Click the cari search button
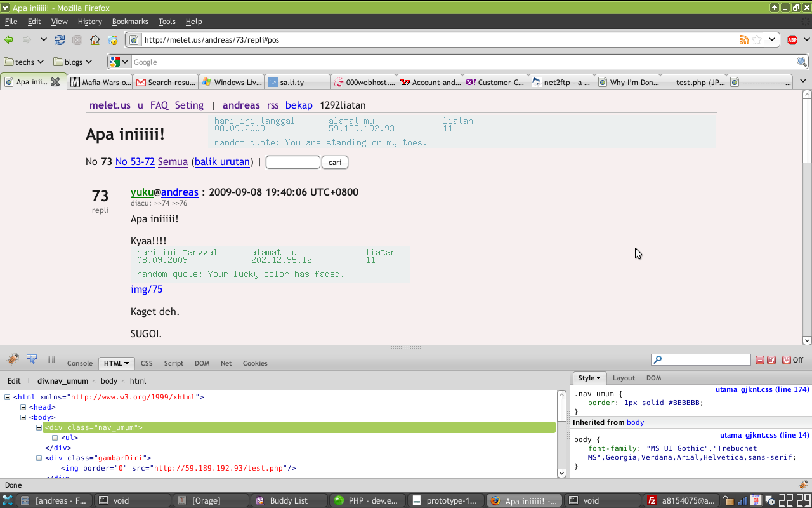Image resolution: width=812 pixels, height=508 pixels. click(335, 163)
